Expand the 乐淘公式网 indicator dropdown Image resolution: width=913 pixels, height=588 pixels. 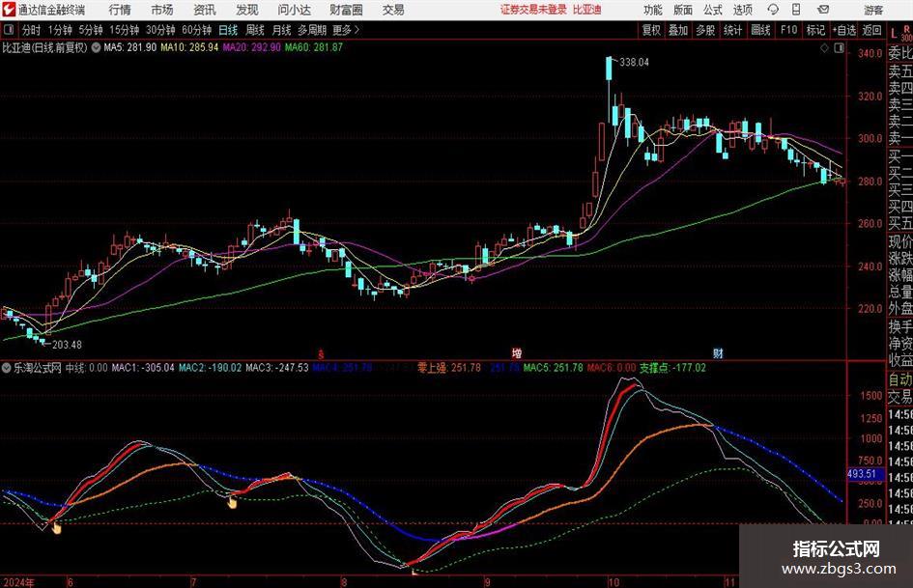(x=7, y=368)
